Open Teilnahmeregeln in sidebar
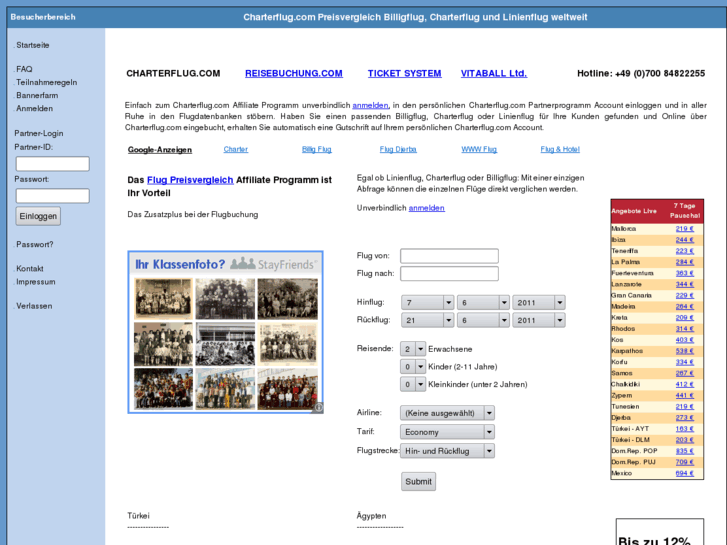This screenshot has width=727, height=545. click(x=46, y=82)
